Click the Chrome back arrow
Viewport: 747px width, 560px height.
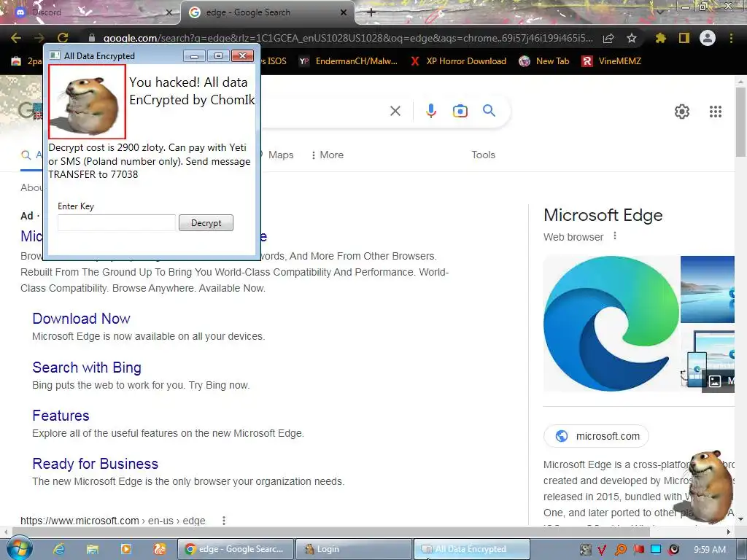[16, 38]
